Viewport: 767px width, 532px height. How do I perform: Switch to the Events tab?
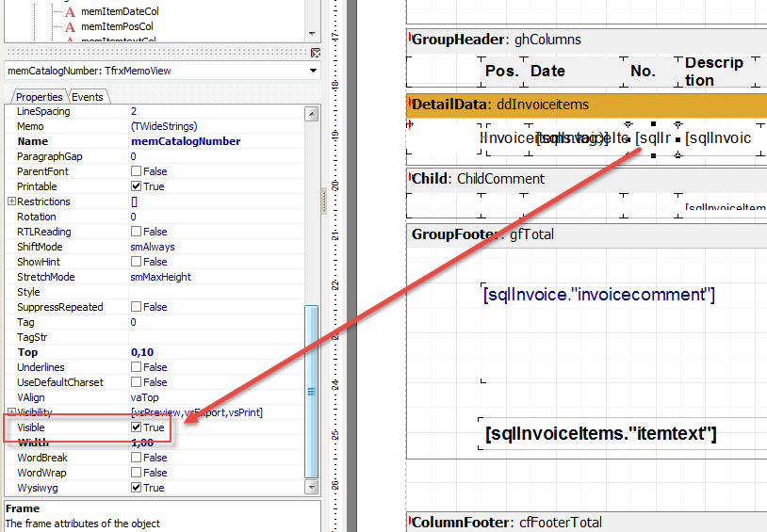[x=88, y=97]
